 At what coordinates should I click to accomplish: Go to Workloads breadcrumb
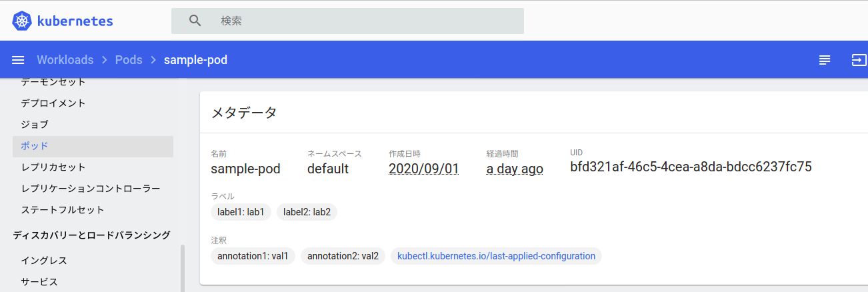pos(65,60)
